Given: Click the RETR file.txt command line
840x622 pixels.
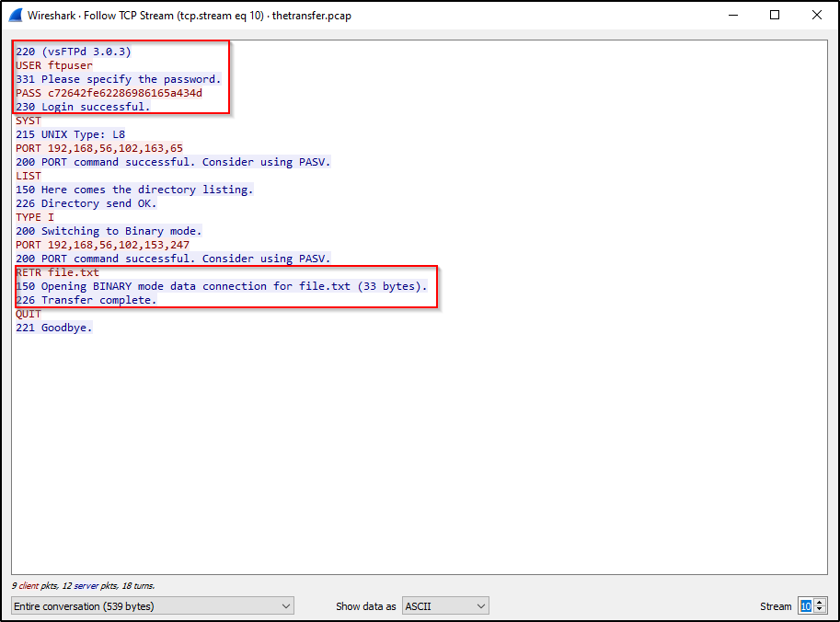Looking at the screenshot, I should [x=57, y=272].
